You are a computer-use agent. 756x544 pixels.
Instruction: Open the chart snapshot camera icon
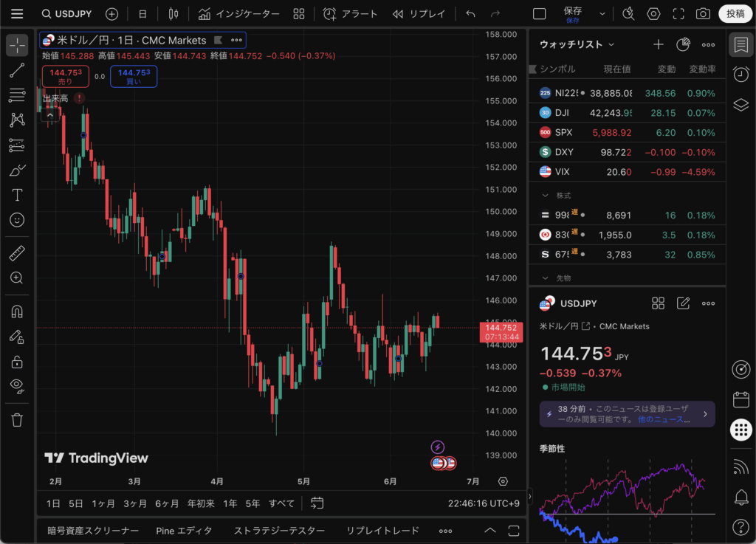coord(703,14)
